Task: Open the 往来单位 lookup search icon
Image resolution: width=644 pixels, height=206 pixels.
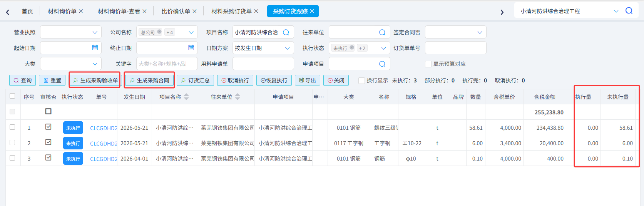Action: coord(382,32)
